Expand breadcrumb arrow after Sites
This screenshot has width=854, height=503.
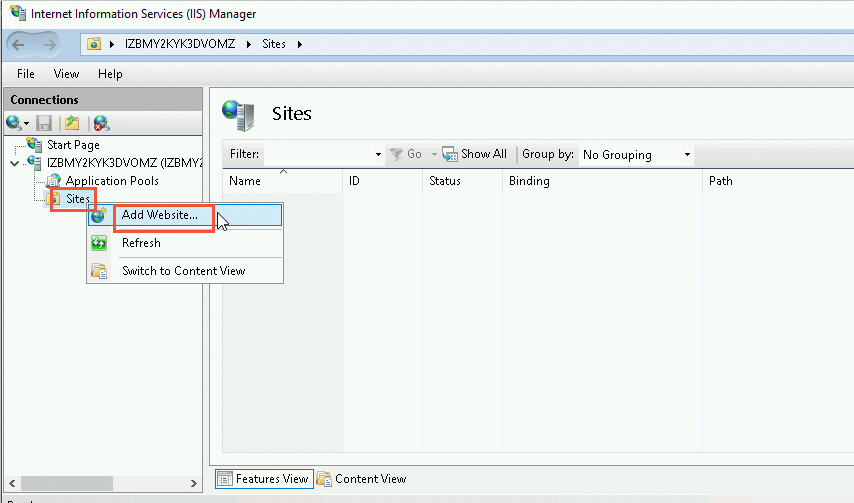[300, 45]
